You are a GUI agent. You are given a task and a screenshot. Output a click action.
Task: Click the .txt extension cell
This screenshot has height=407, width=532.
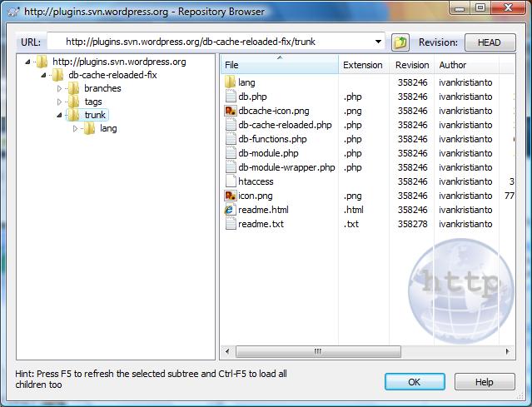pos(351,224)
